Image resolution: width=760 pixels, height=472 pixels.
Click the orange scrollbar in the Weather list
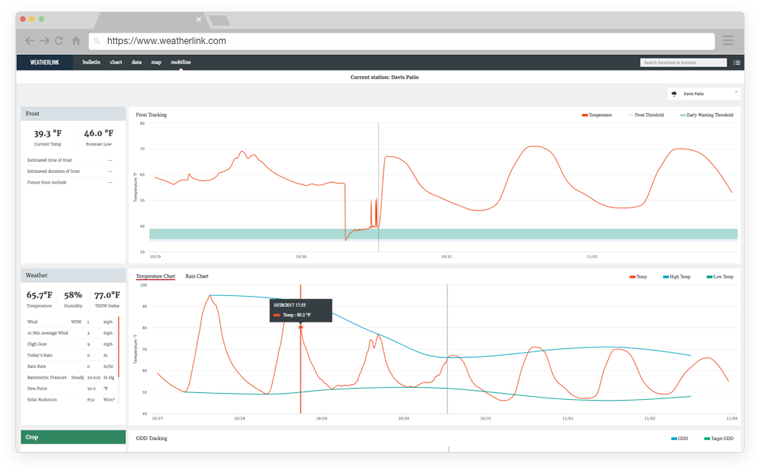(119, 347)
